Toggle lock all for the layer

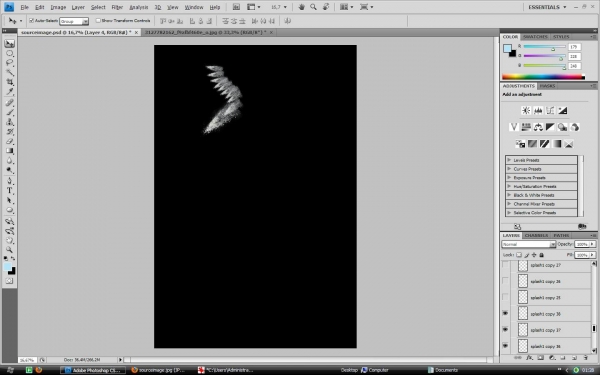(x=541, y=255)
